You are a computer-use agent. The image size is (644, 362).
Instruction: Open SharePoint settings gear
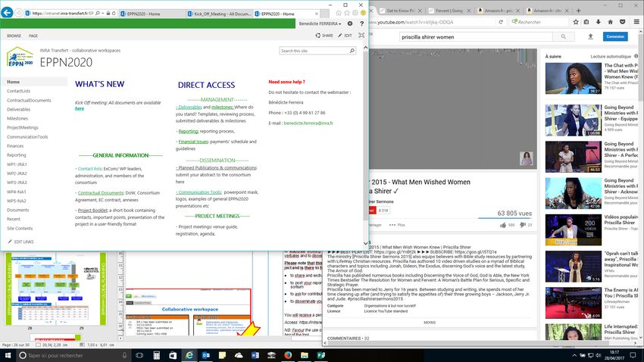coord(350,23)
